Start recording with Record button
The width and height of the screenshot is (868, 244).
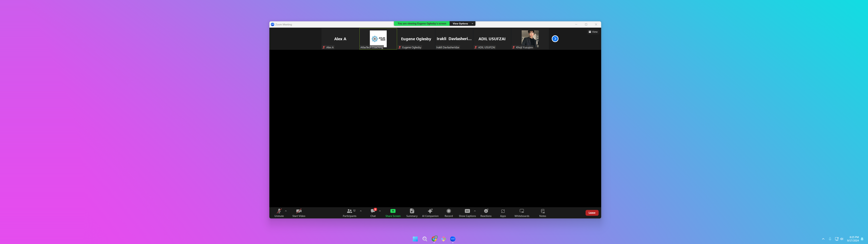coord(448,212)
